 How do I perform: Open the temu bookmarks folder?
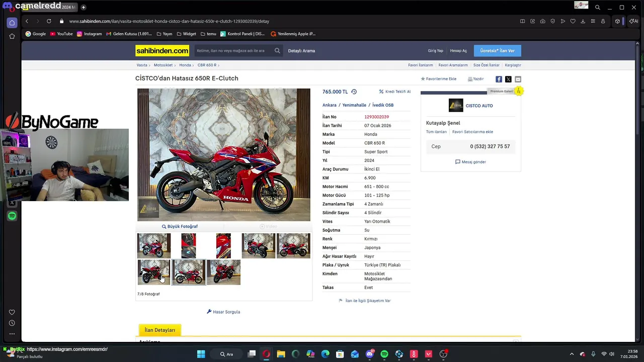208,34
